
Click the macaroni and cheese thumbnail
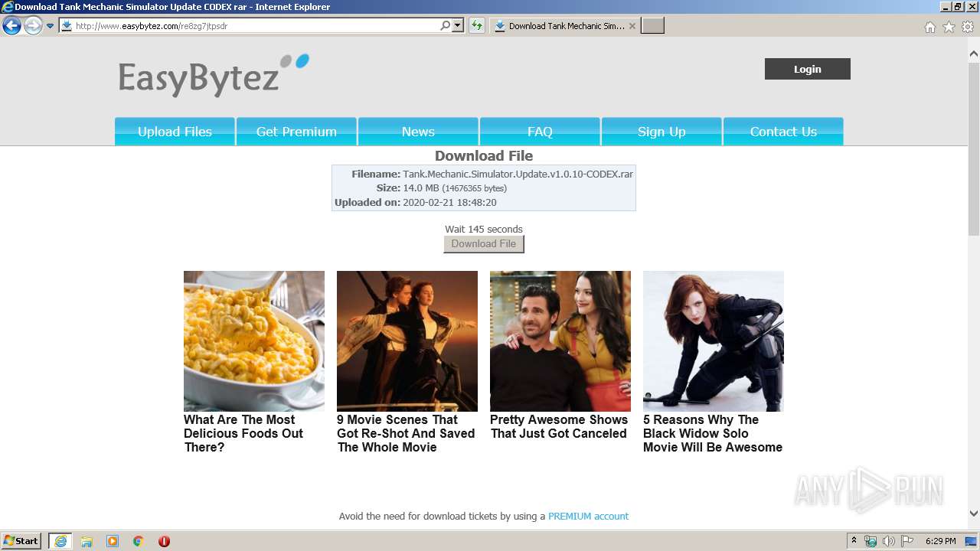click(x=254, y=341)
